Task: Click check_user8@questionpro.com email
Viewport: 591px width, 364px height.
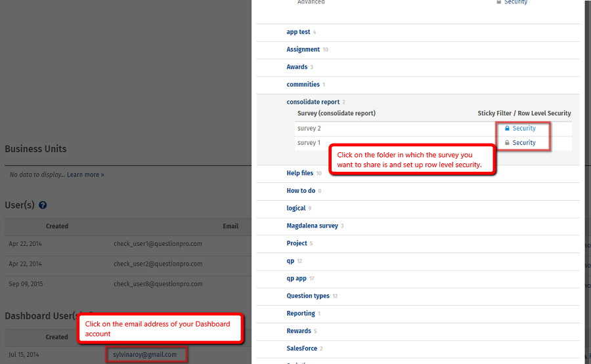Action: coord(158,284)
